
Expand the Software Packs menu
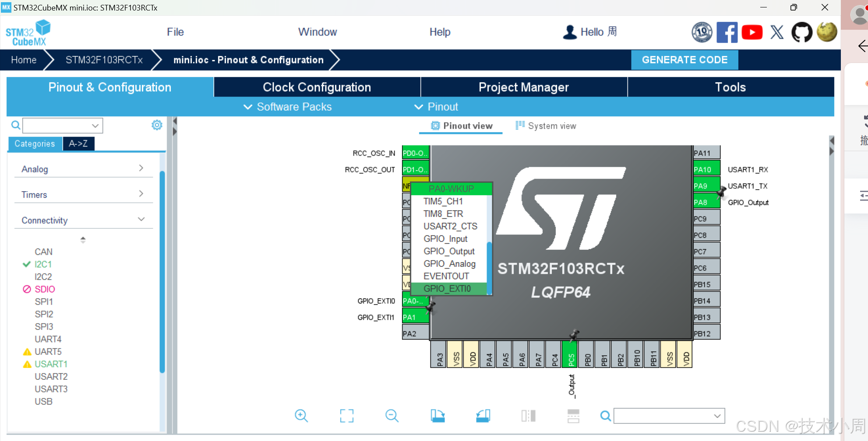pyautogui.click(x=288, y=107)
